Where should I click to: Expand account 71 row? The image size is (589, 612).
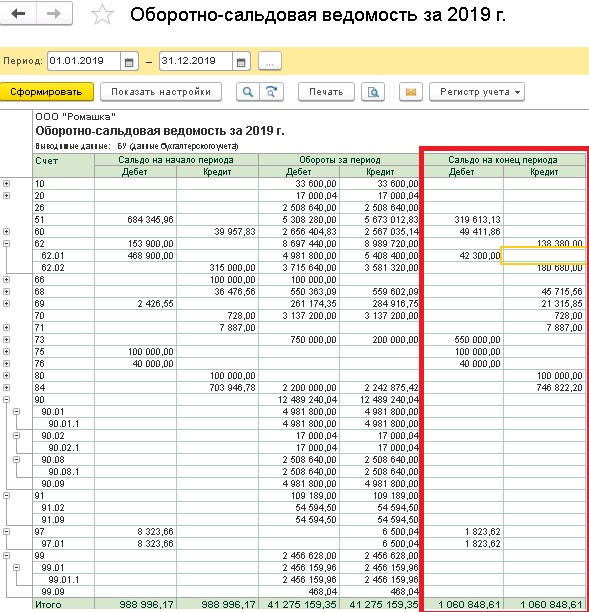coord(6,327)
